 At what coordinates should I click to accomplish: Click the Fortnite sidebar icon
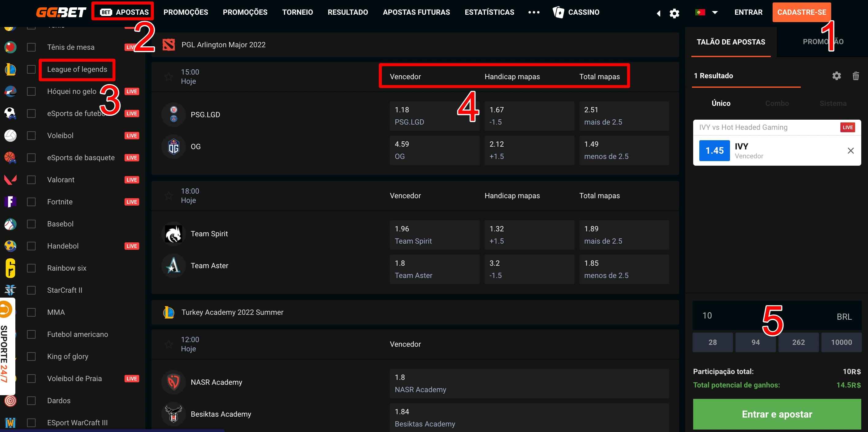pyautogui.click(x=10, y=202)
